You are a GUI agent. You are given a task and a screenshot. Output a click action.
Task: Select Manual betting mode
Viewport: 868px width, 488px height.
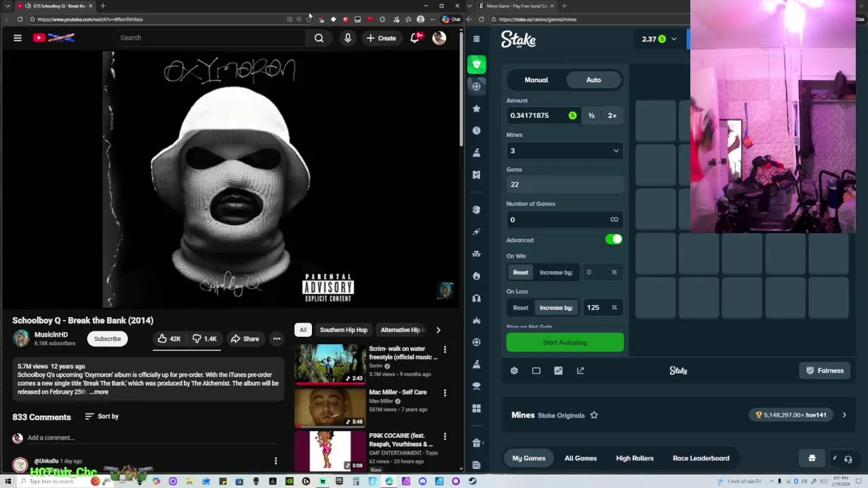(x=536, y=80)
